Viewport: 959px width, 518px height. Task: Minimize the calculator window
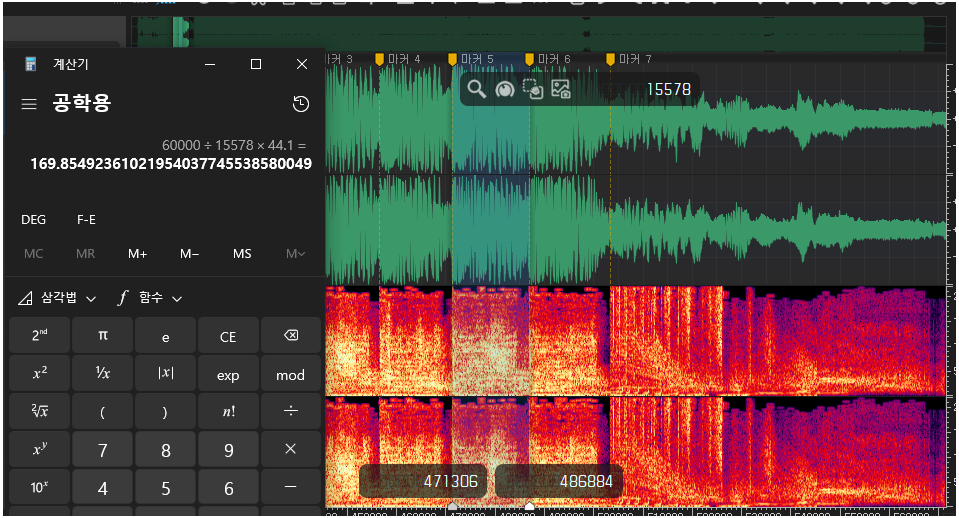click(210, 64)
